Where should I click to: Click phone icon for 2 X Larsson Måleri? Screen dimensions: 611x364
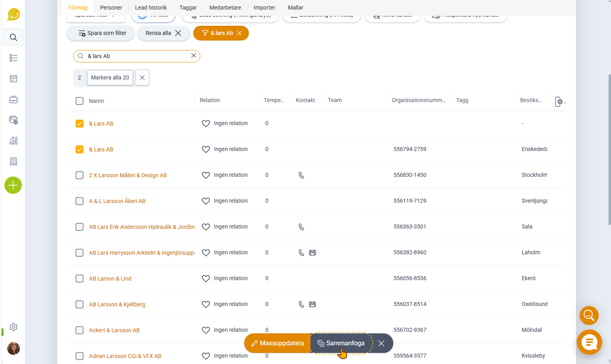click(x=301, y=175)
